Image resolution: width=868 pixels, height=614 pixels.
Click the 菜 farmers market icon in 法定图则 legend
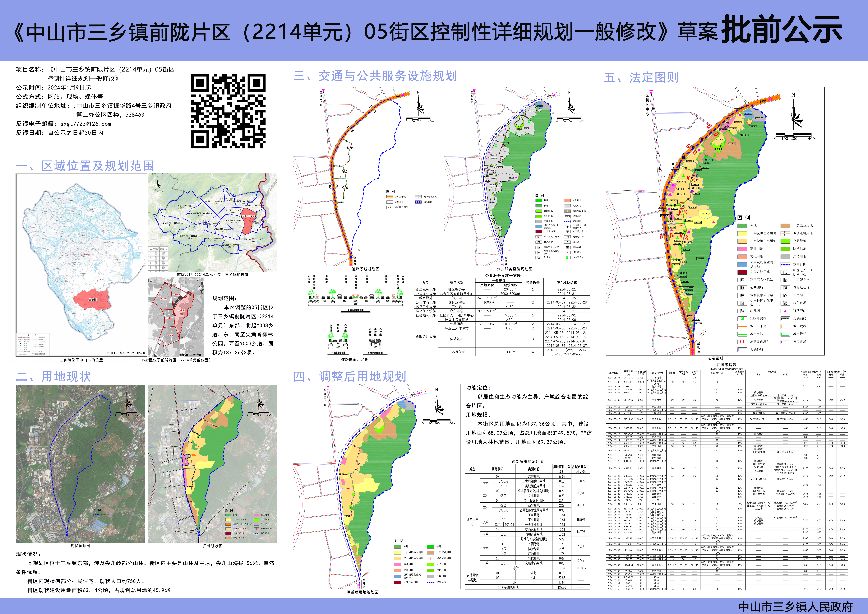coord(785,303)
